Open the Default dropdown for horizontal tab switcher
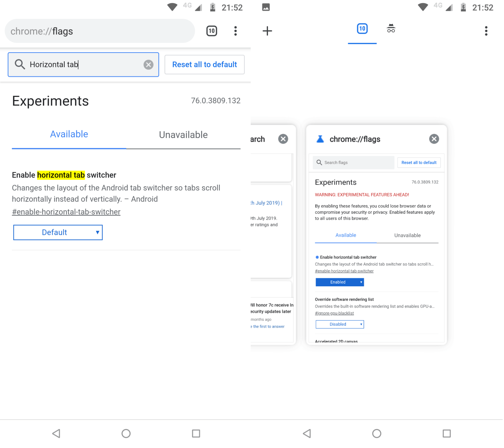This screenshot has height=448, width=504. pos(58,233)
